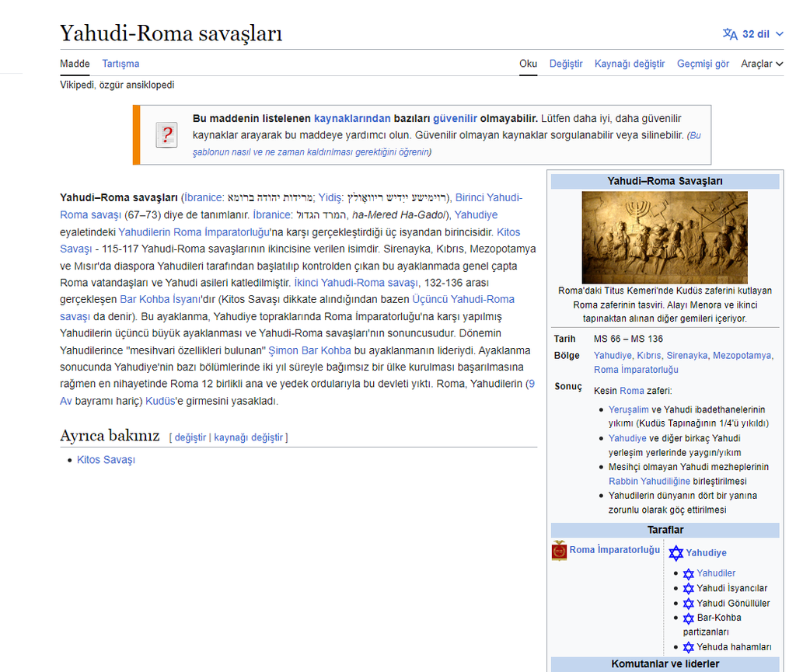Open the Roma link in Sonuç row

click(x=631, y=391)
